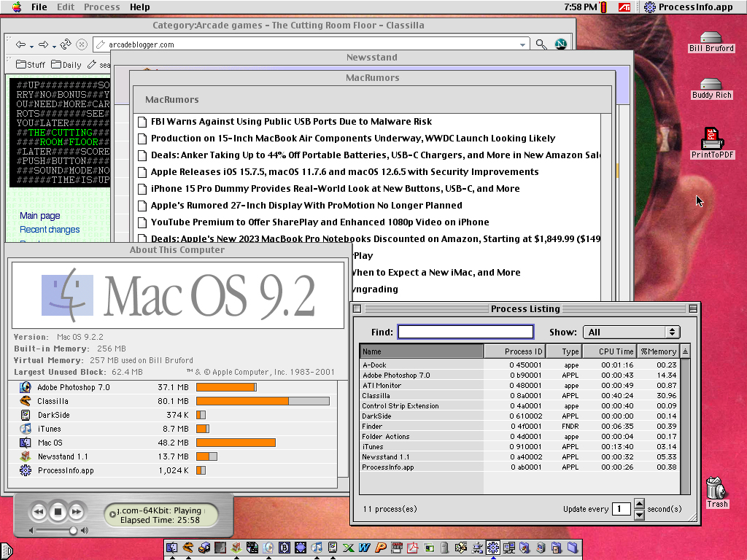Open the 15-Inch MacBook Air article
Viewport: 747px width, 560px height.
click(353, 138)
